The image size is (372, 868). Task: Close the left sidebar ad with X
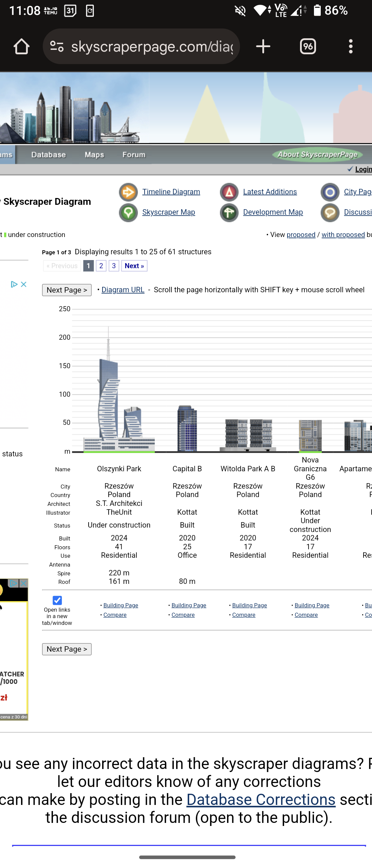(24, 284)
